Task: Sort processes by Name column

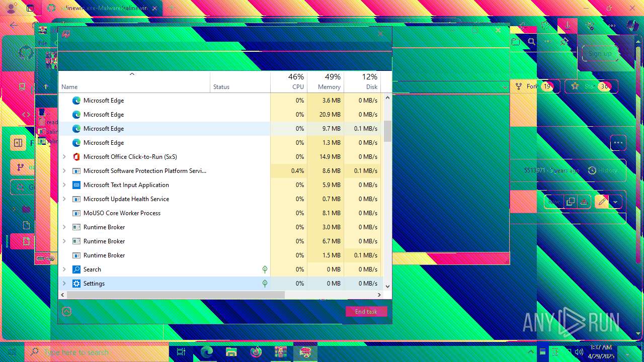Action: 134,82
